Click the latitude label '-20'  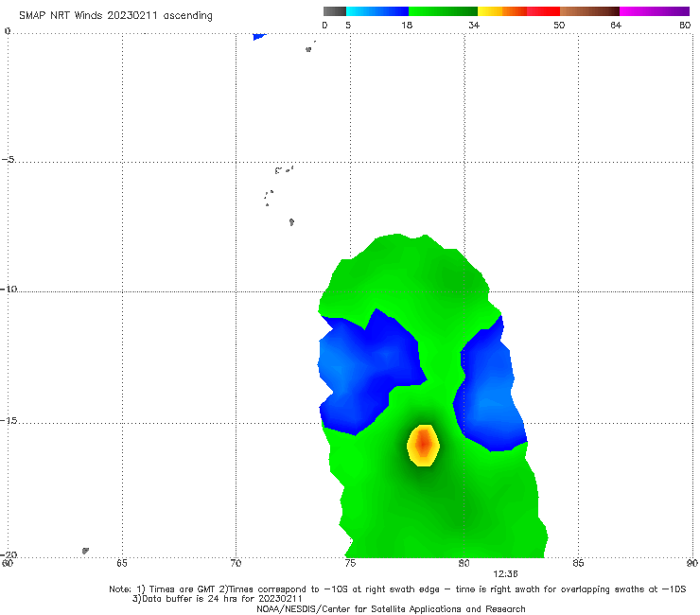pos(9,554)
